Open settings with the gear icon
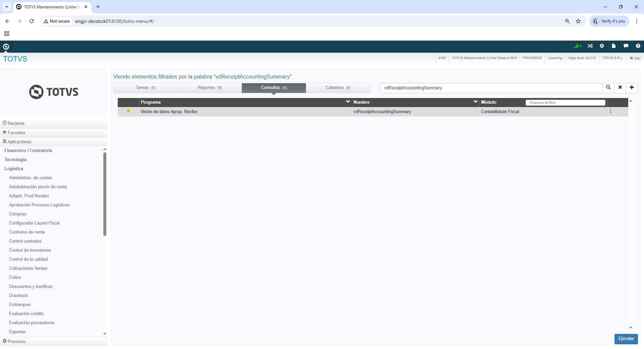This screenshot has width=644, height=349. coord(602,46)
